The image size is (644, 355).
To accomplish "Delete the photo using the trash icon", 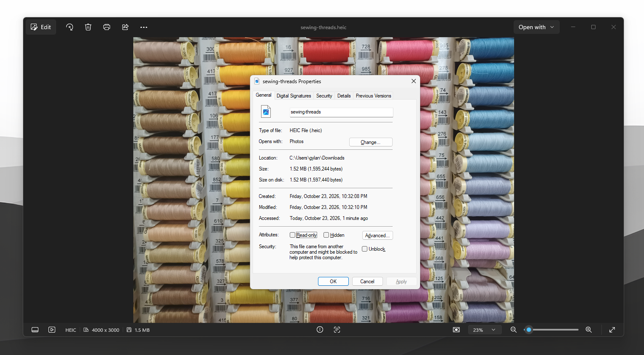I will 88,27.
